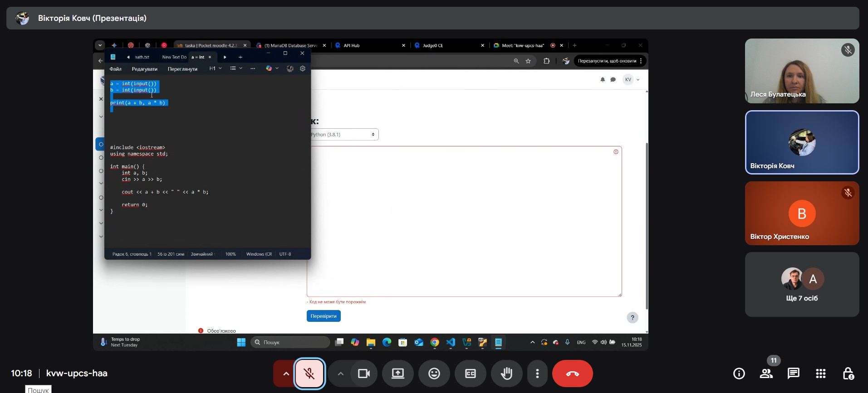Open the activities grid icon
This screenshot has width=868, height=393.
tap(820, 374)
